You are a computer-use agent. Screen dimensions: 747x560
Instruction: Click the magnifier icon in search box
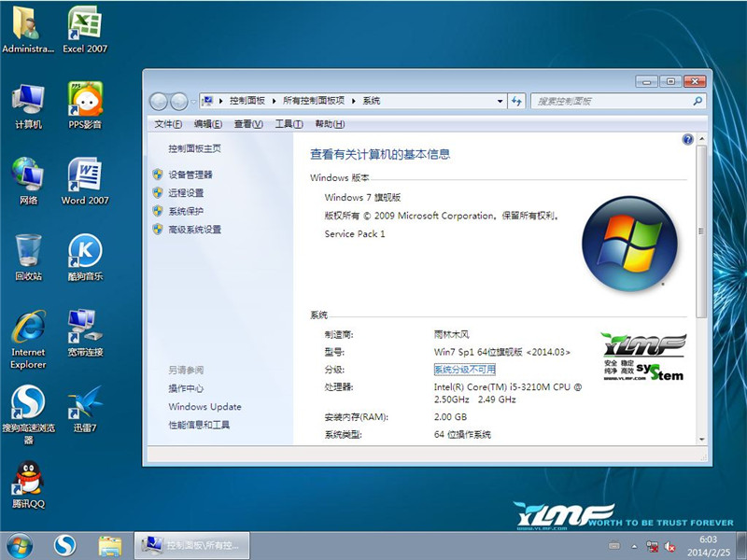tap(698, 101)
